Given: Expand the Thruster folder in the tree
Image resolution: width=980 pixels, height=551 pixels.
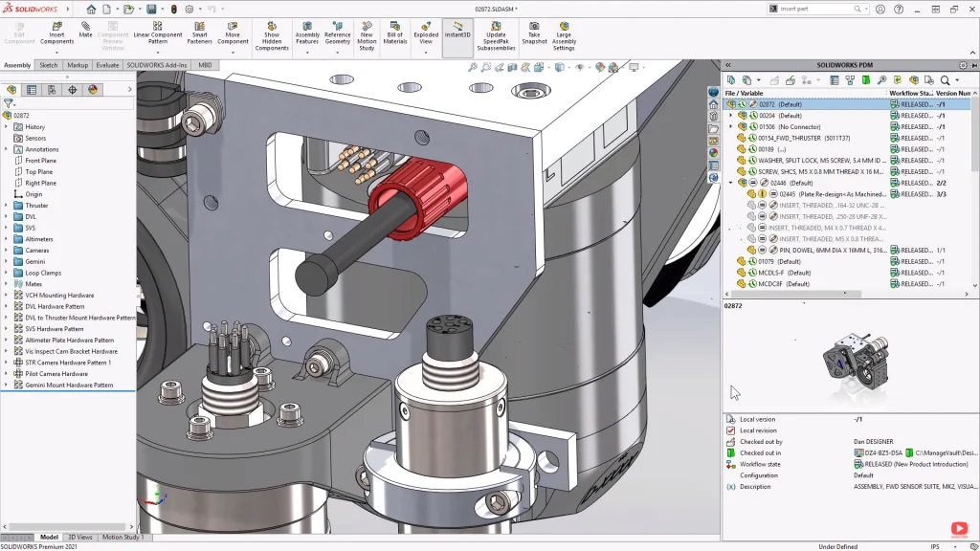Looking at the screenshot, I should pyautogui.click(x=7, y=206).
